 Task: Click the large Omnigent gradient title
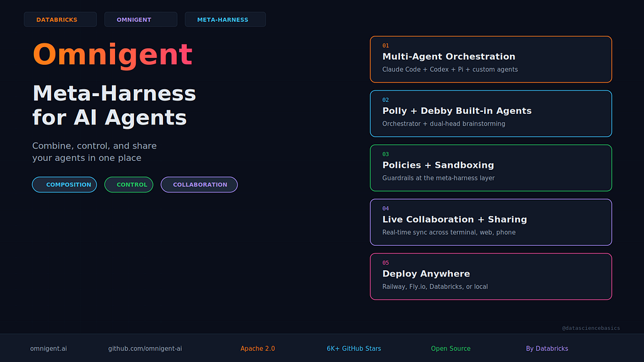[113, 55]
